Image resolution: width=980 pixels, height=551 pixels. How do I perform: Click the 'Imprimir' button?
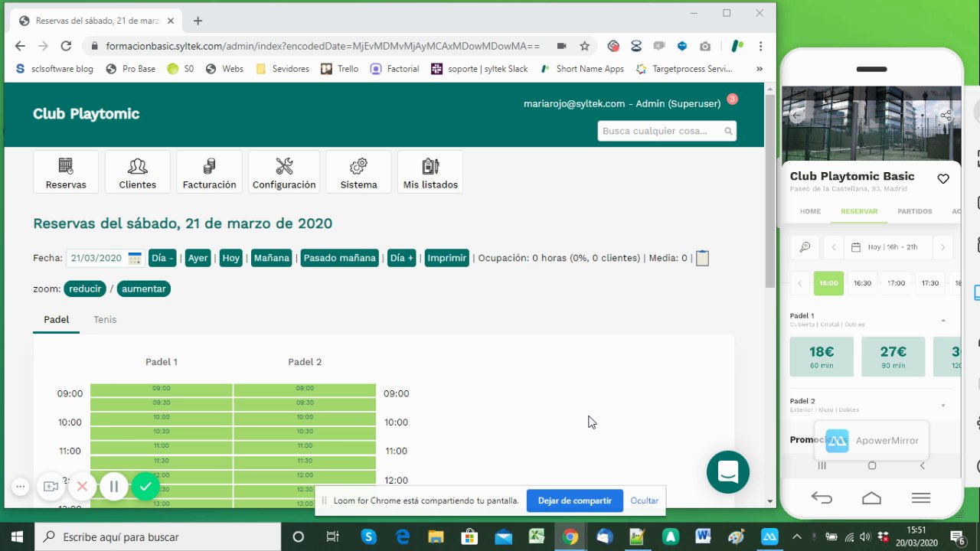(x=447, y=258)
